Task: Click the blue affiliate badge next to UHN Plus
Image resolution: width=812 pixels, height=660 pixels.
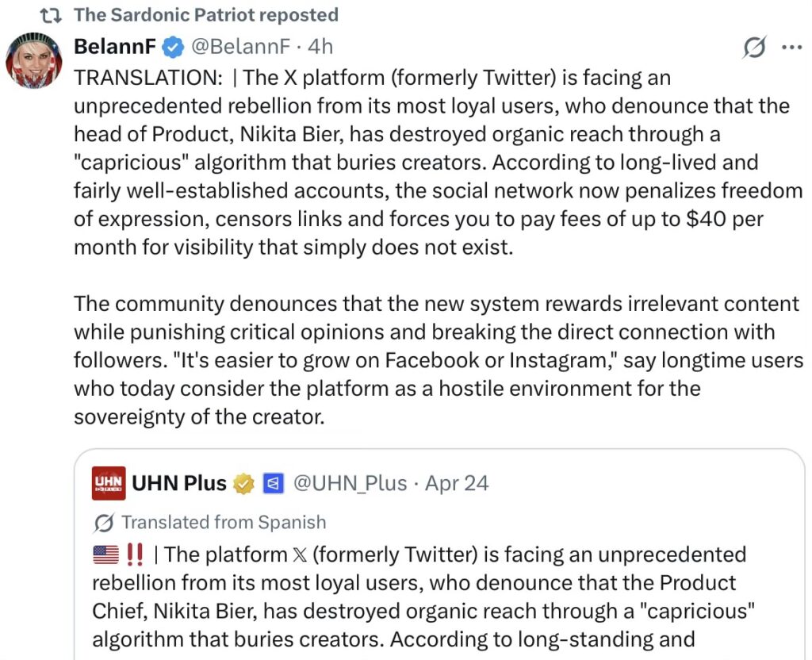Action: (273, 484)
